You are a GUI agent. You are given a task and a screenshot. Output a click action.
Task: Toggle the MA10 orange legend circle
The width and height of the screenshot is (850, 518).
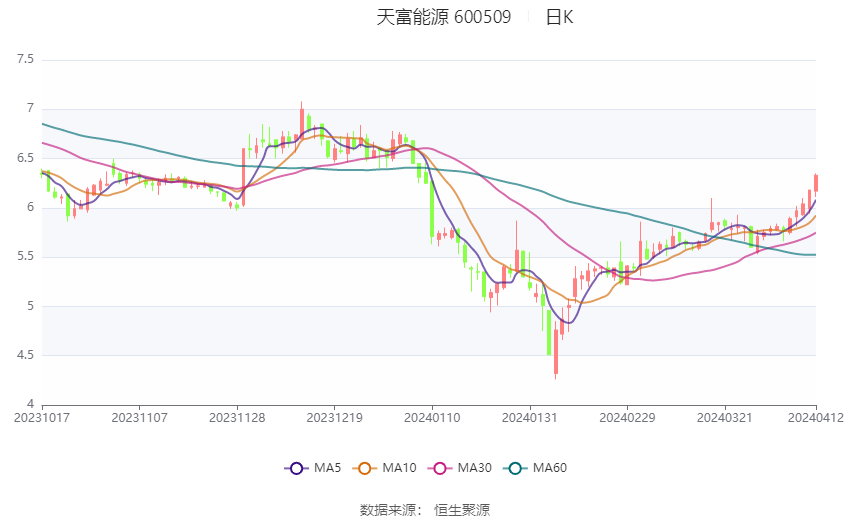[x=366, y=468]
